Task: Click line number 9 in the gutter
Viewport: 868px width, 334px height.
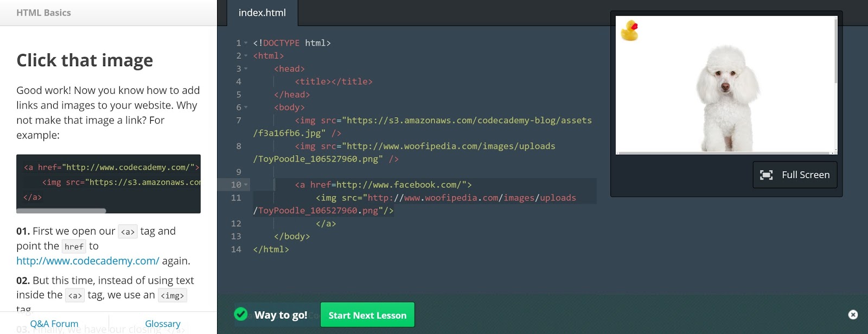Action: 239,172
